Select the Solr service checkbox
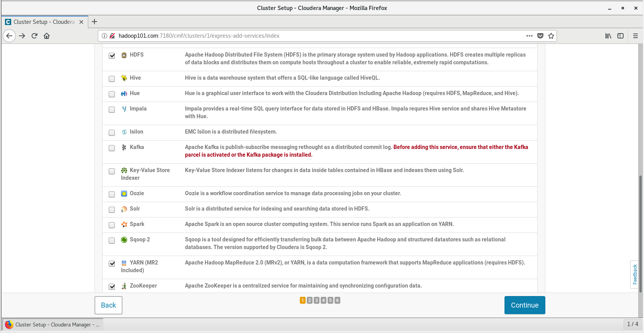 click(112, 209)
